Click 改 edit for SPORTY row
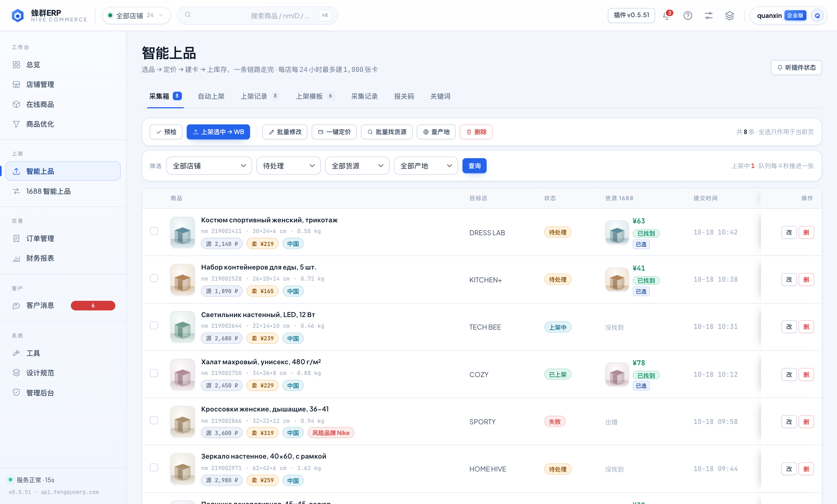 pos(789,422)
